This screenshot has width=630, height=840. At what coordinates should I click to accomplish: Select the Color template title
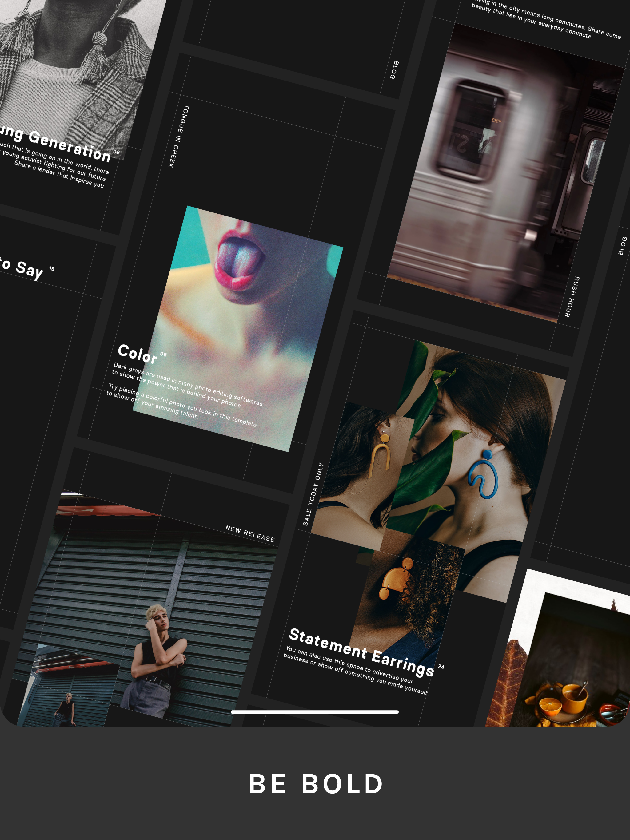[137, 354]
